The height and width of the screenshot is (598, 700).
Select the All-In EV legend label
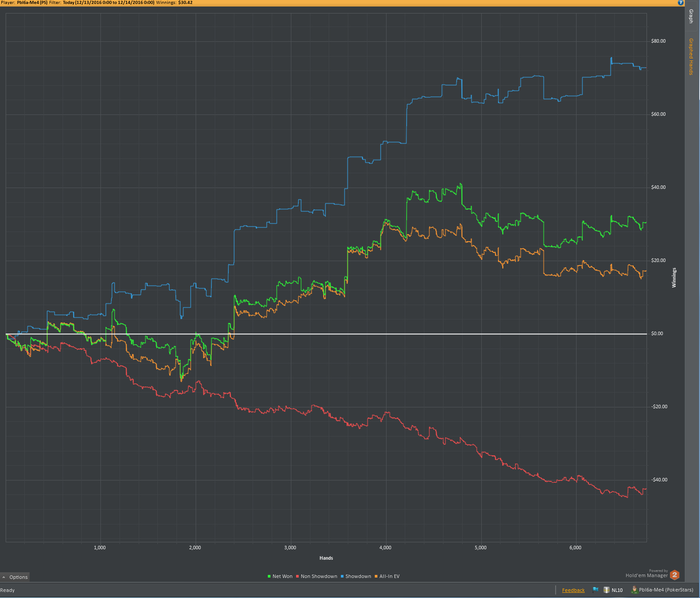click(x=389, y=577)
